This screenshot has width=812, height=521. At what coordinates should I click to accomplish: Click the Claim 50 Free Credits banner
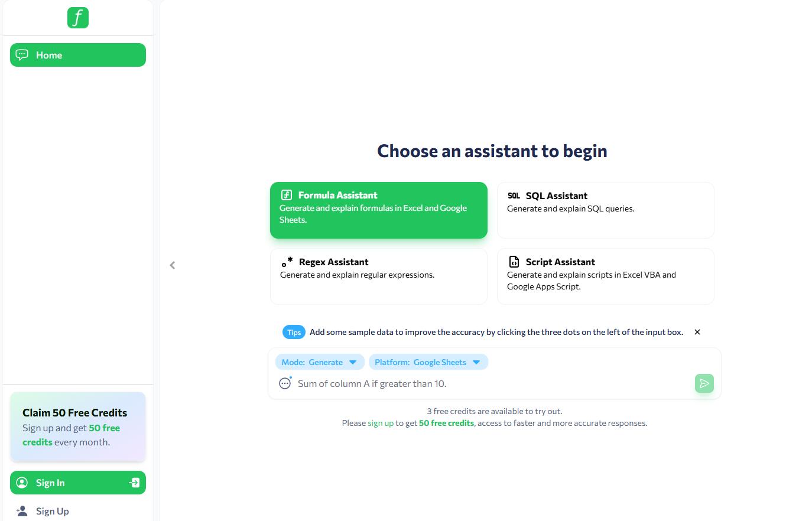coord(78,427)
